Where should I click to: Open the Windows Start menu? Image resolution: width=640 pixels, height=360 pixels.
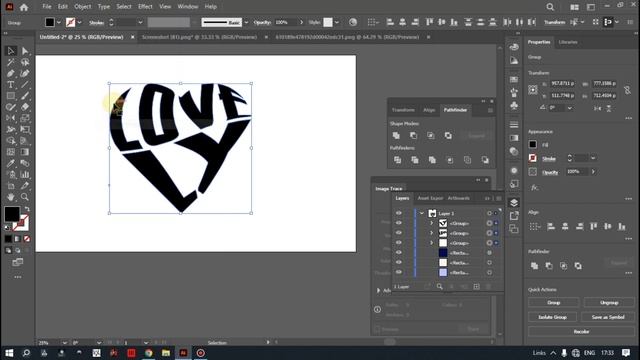9,353
